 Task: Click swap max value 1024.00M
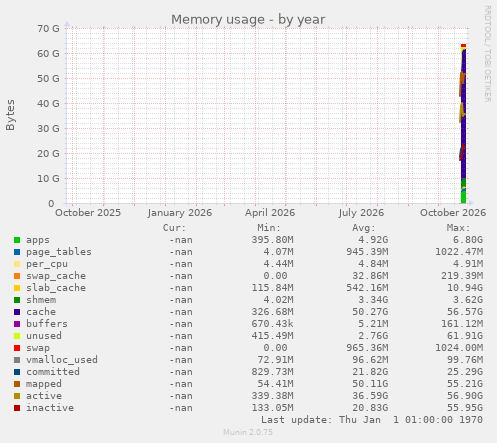[459, 348]
